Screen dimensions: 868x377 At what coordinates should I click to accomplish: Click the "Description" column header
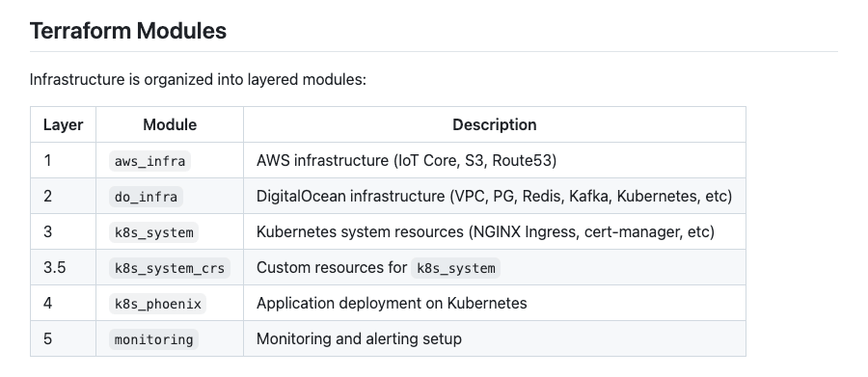coord(495,124)
